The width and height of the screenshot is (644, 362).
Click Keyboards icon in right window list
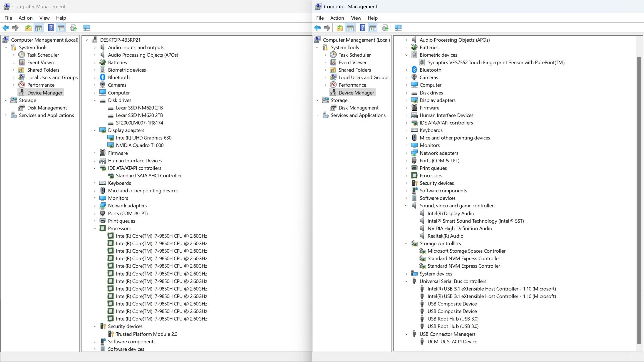click(414, 130)
